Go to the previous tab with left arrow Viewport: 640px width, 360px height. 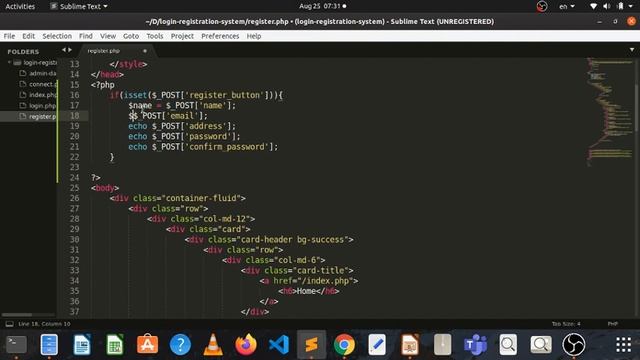click(x=64, y=50)
